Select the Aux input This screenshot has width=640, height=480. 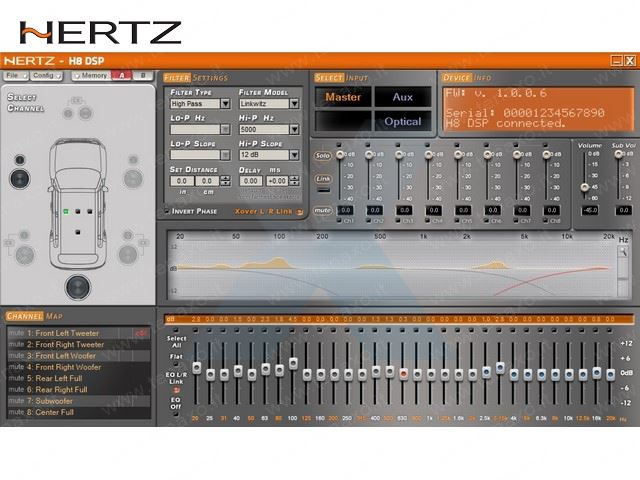403,97
